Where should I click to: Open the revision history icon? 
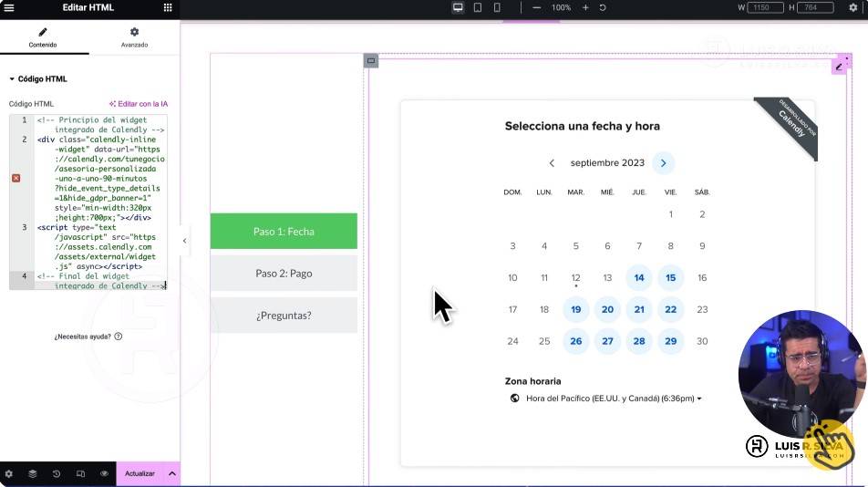click(57, 473)
